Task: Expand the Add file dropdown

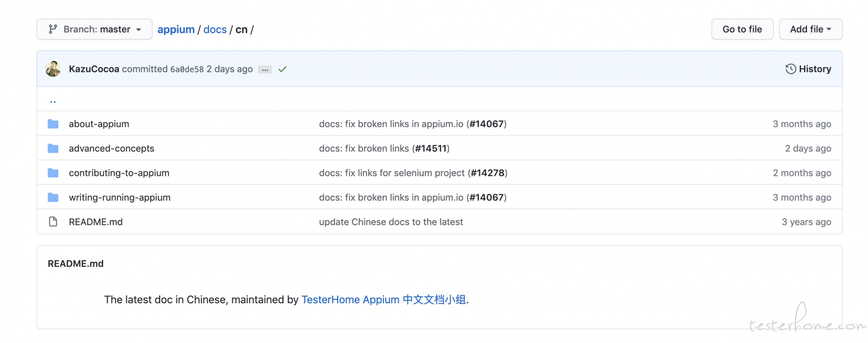Action: pyautogui.click(x=811, y=29)
